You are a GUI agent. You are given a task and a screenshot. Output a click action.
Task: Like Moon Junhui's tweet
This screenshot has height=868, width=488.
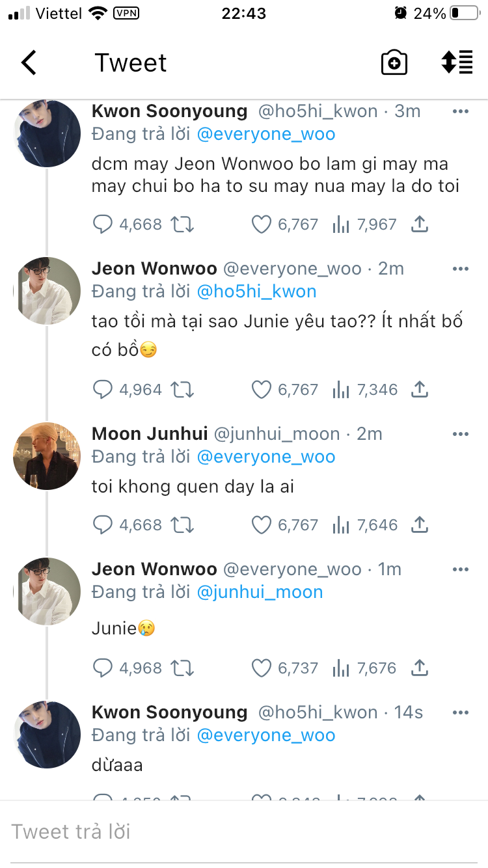click(261, 525)
